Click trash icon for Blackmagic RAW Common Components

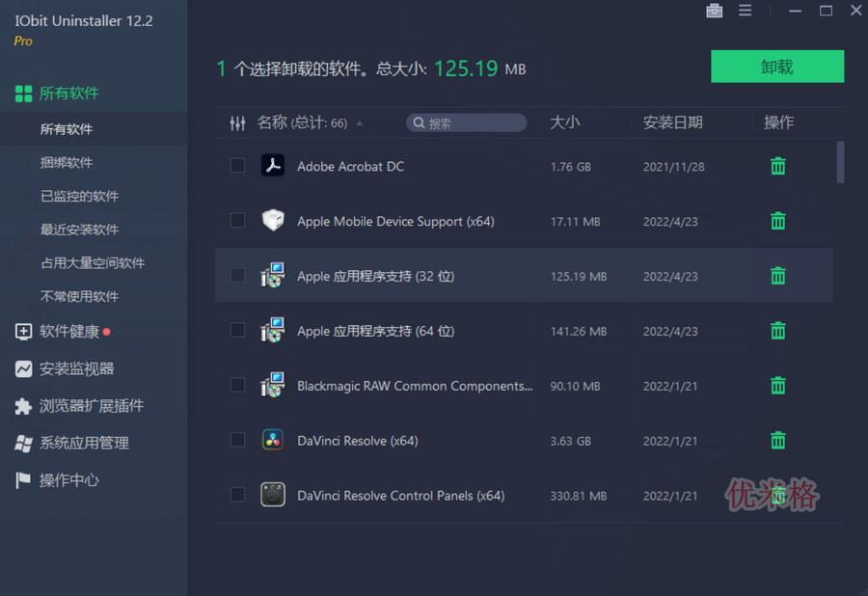(x=777, y=386)
